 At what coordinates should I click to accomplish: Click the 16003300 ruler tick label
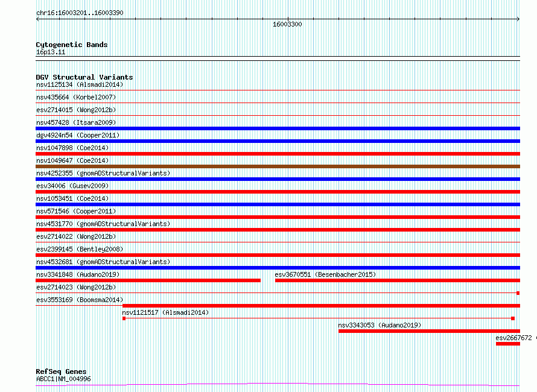tap(287, 24)
